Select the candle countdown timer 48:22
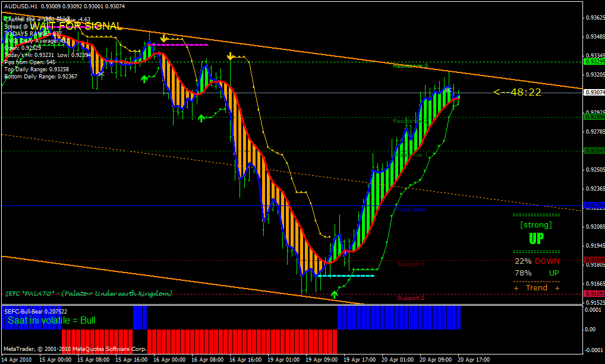 click(x=518, y=92)
